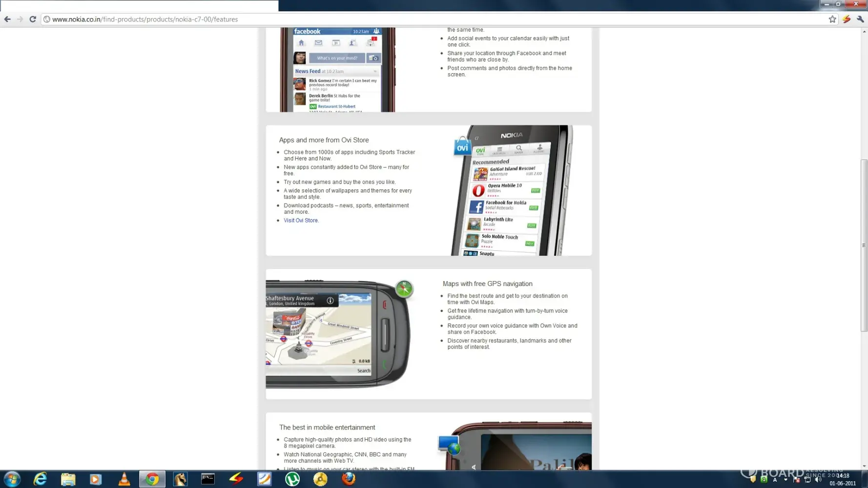This screenshot has height=488, width=868.
Task: Follow the Visit Ovi Store link
Action: 301,221
